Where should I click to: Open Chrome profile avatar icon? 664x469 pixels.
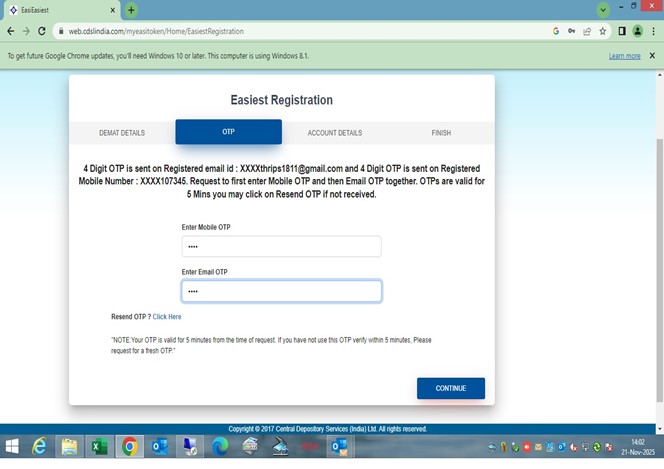point(637,31)
